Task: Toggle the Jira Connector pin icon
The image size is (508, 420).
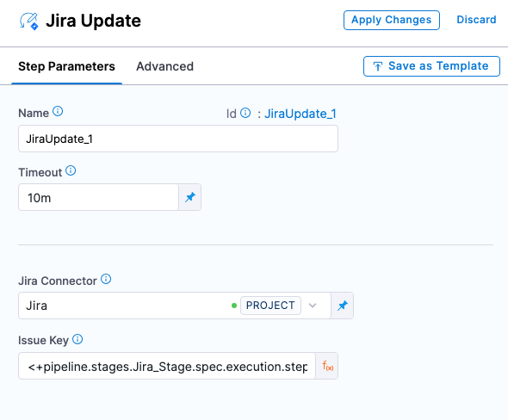Action: [342, 306]
